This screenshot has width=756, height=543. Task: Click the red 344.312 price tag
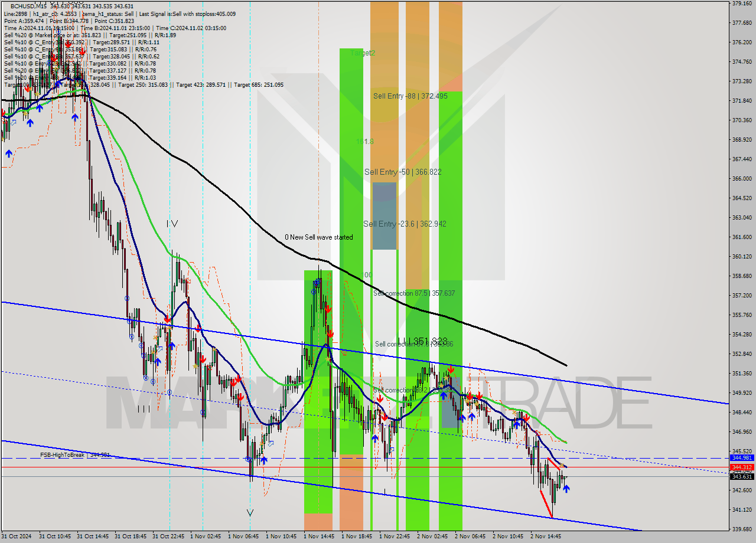[x=742, y=467]
